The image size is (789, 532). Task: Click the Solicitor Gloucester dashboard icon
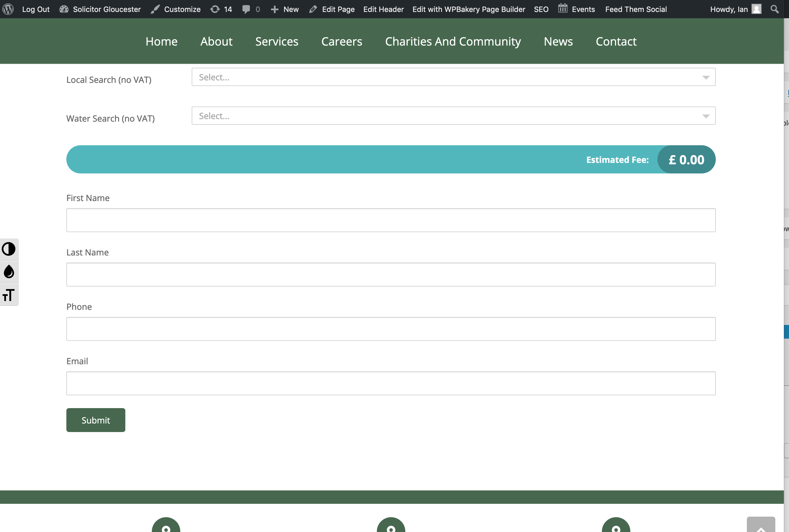[64, 9]
